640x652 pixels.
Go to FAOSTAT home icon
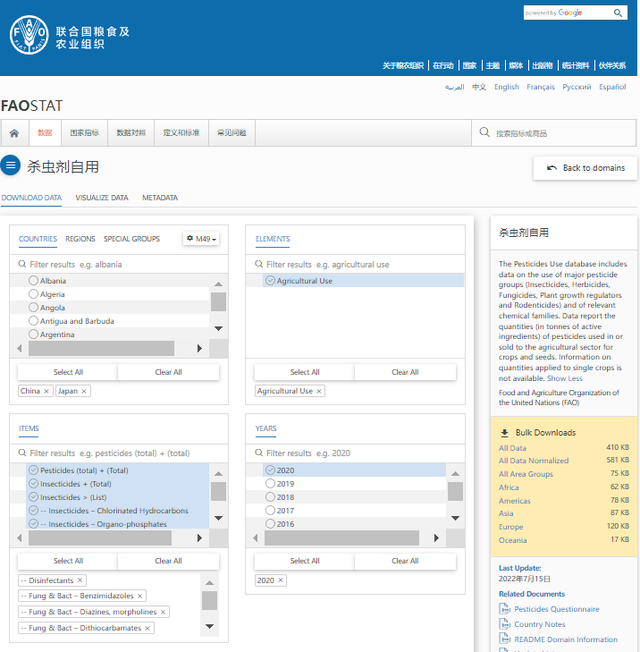pos(15,133)
